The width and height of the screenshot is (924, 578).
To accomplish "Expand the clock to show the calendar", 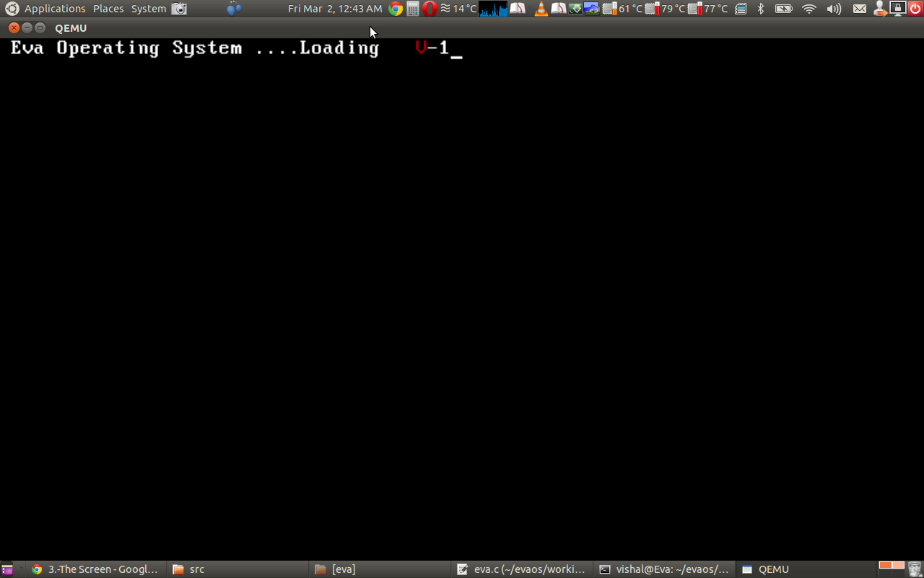I will click(x=334, y=9).
